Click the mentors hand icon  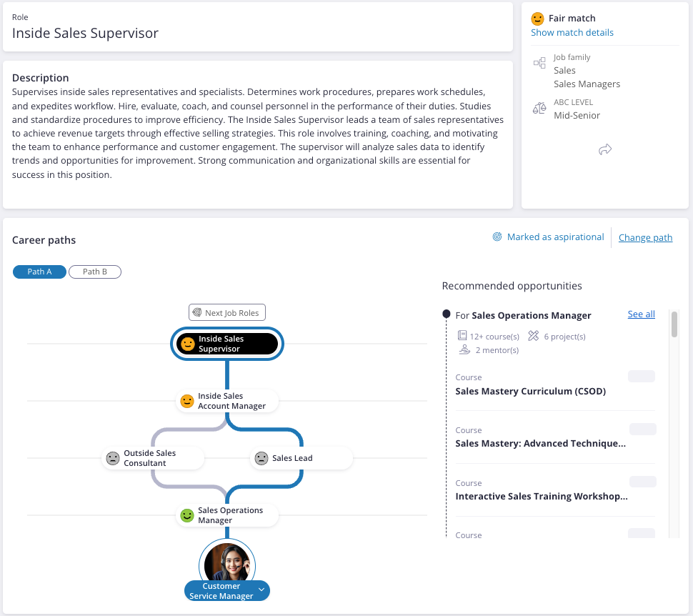coord(464,349)
